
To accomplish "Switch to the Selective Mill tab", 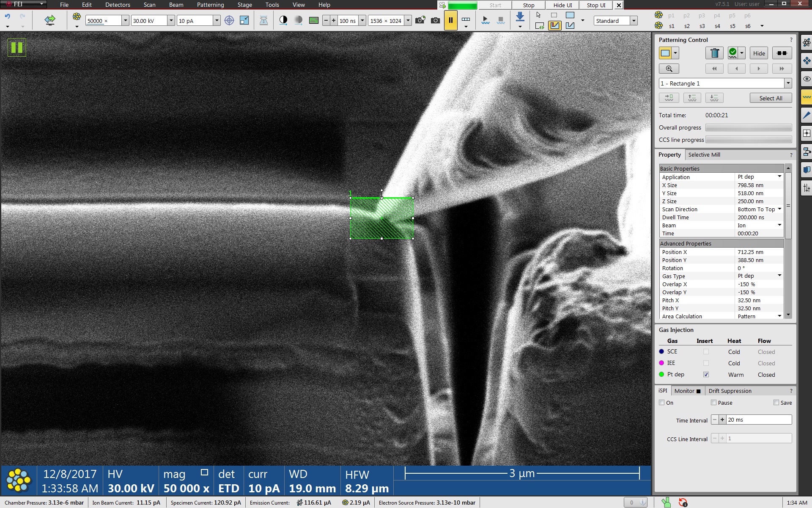I will pyautogui.click(x=704, y=155).
